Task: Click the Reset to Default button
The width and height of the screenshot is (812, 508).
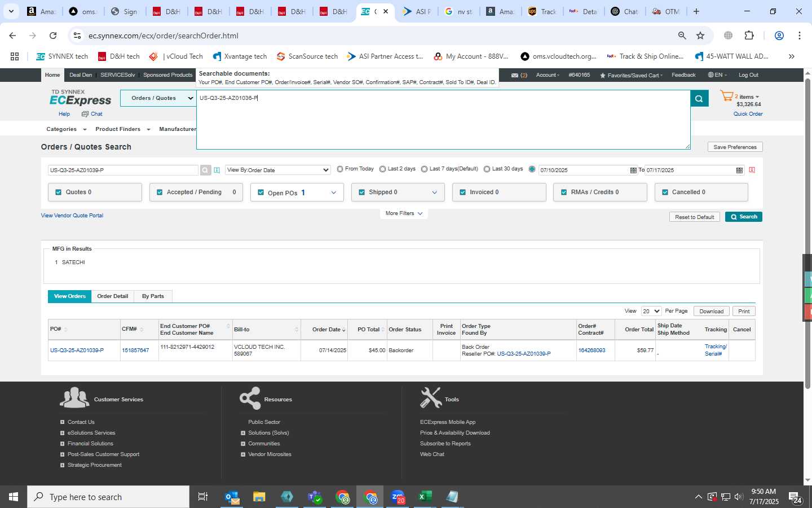Action: point(694,217)
